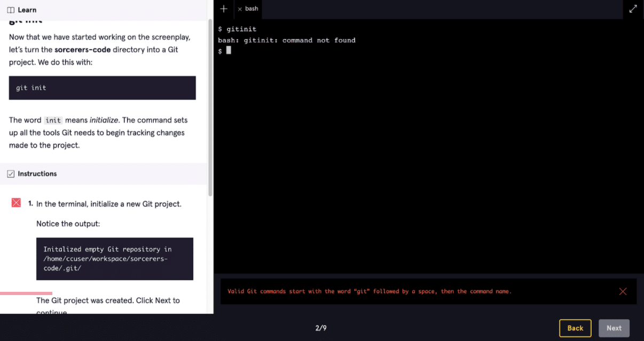The height and width of the screenshot is (341, 644).
Task: Click the failed red X checkbox for step 1
Action: tap(16, 203)
